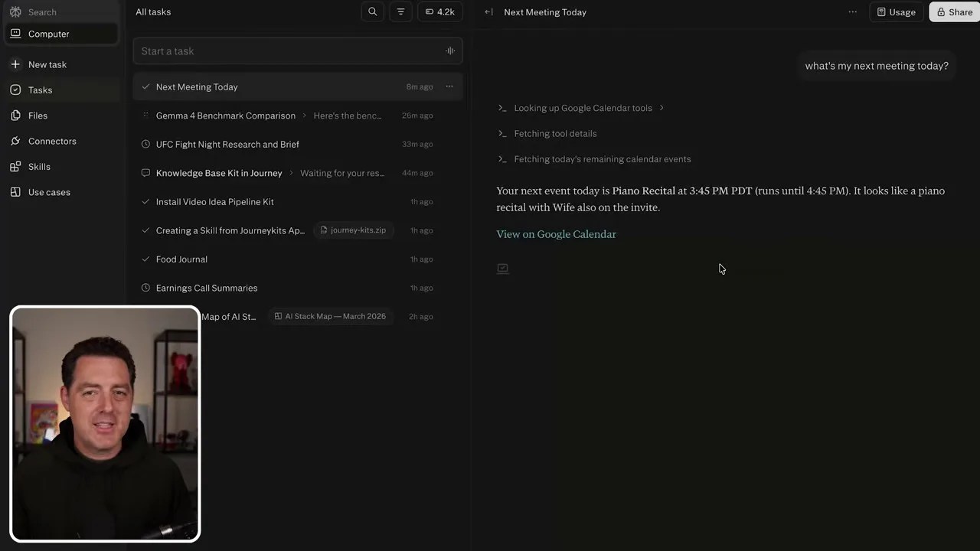Open the Files section
Screen dimensions: 980x551
pyautogui.click(x=61, y=116)
